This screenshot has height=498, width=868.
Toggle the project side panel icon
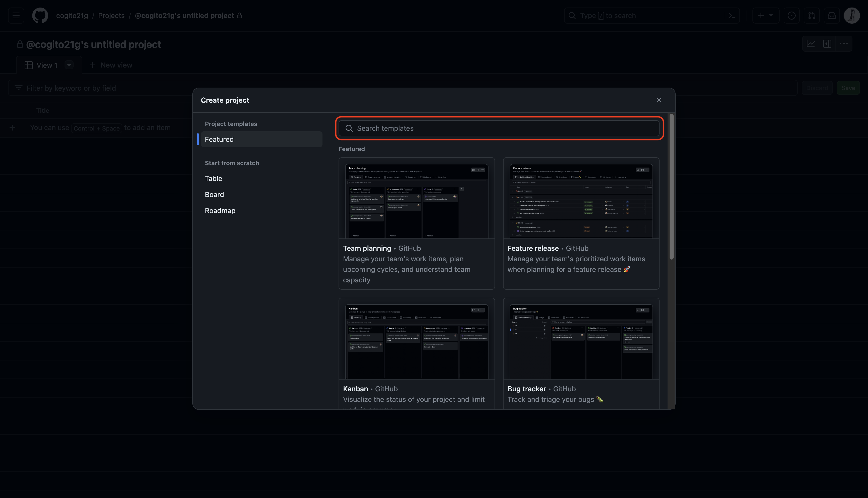pos(827,44)
